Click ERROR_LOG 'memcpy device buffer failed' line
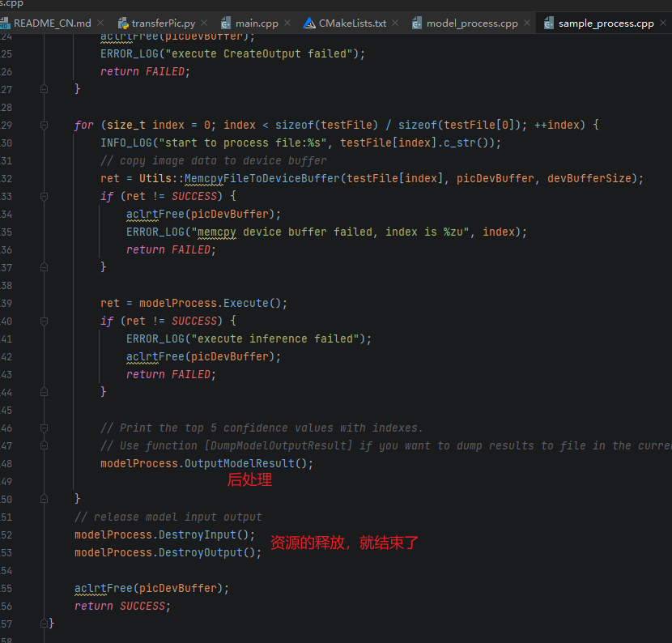 [326, 232]
